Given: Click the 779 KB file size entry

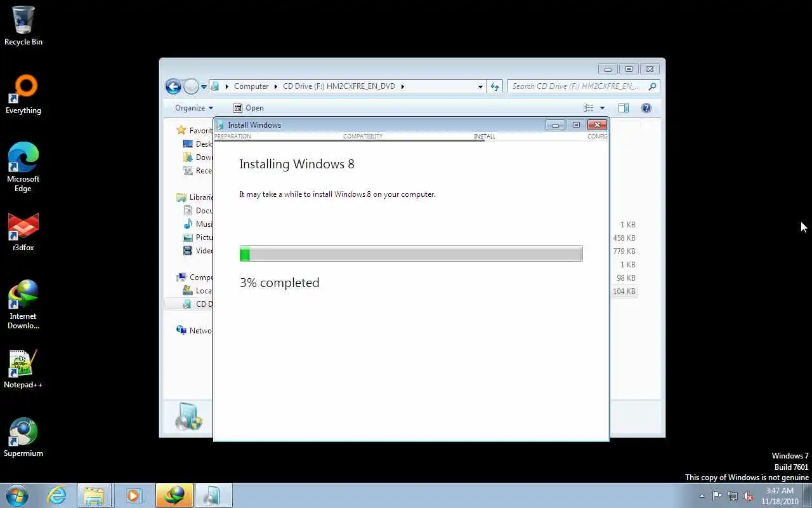Looking at the screenshot, I should [624, 251].
